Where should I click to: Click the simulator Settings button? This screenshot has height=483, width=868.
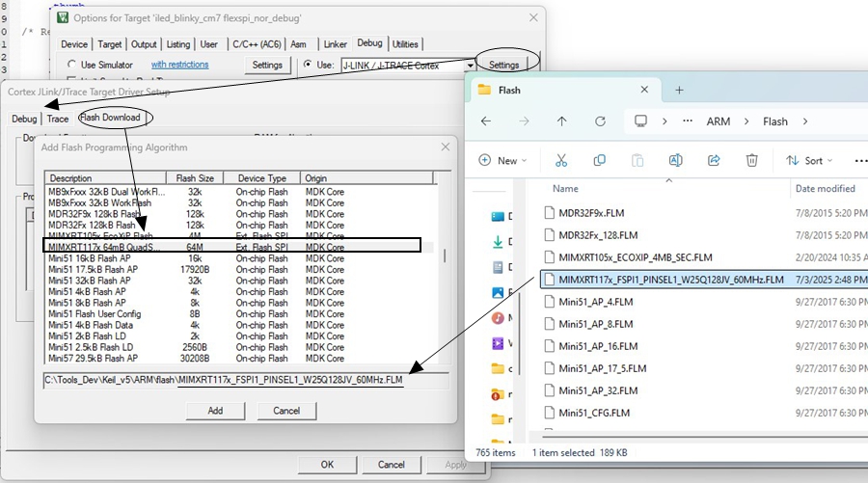coord(267,65)
